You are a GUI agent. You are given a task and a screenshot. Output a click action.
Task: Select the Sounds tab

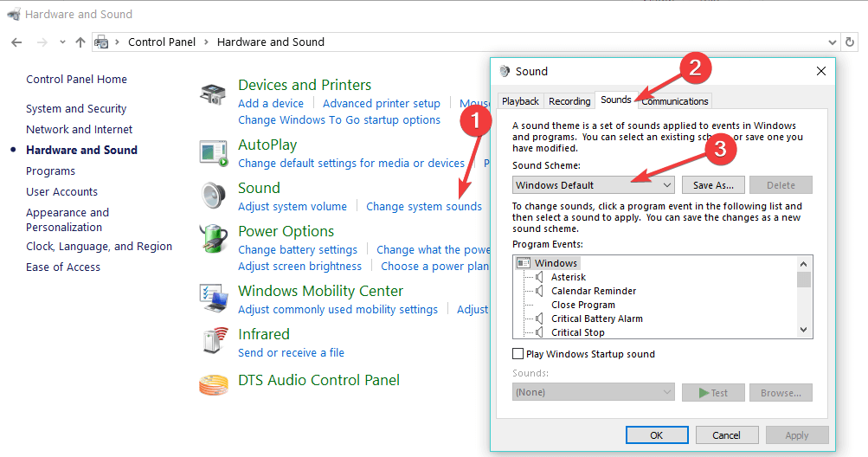pos(615,100)
